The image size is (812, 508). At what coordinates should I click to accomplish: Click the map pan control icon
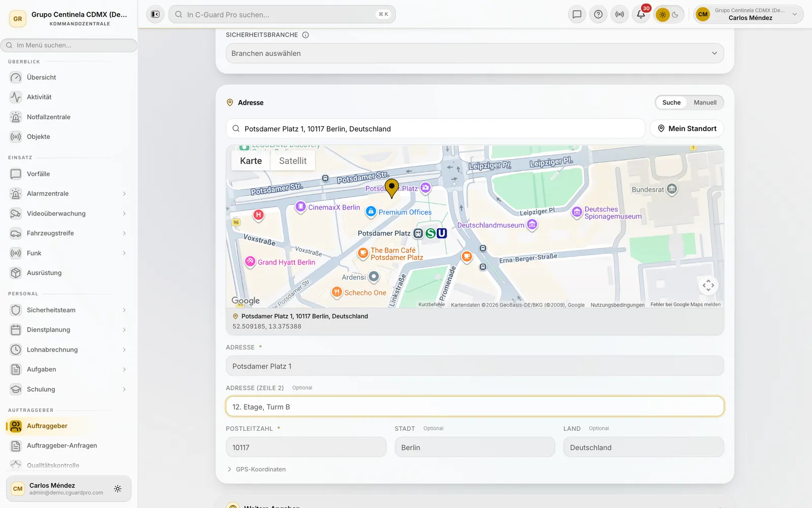[708, 285]
